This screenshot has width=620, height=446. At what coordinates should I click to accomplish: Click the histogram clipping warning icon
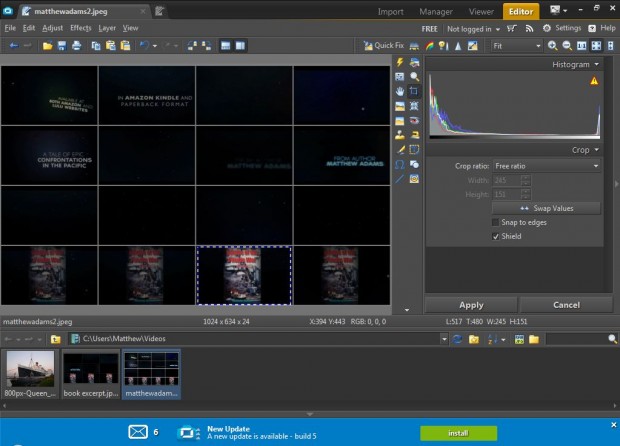594,81
